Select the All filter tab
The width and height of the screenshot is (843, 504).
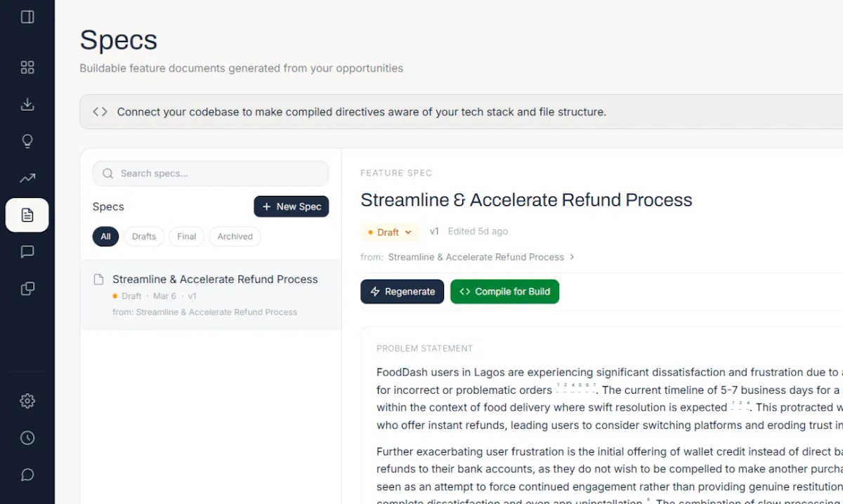click(x=105, y=237)
